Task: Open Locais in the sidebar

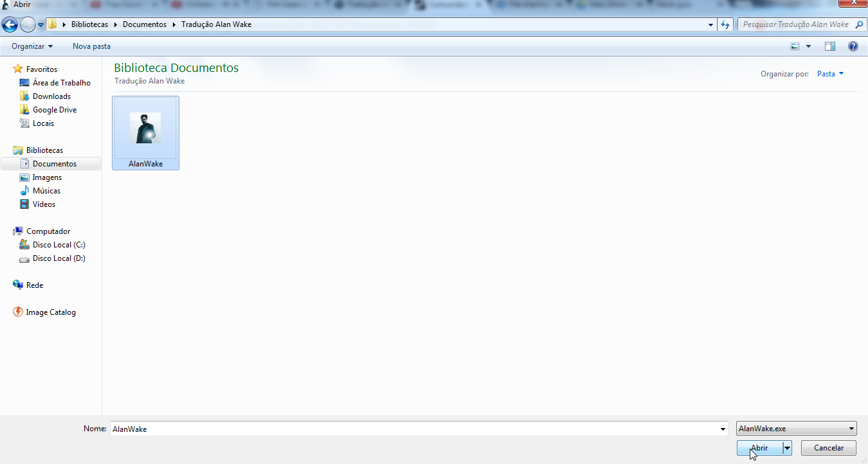Action: click(43, 123)
